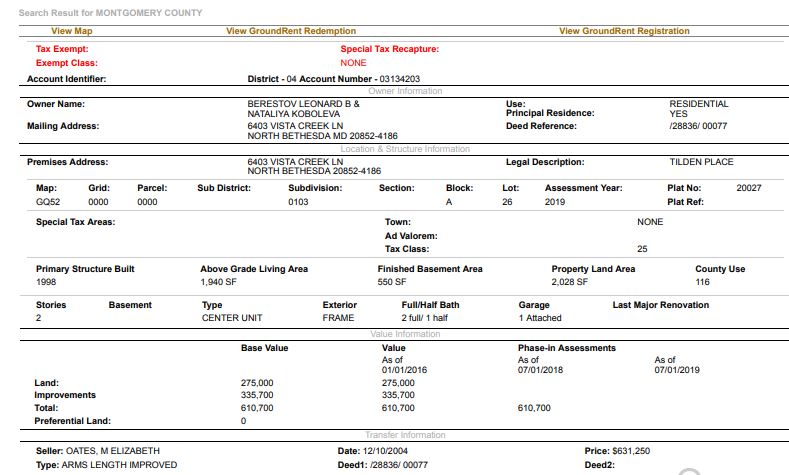Viewport: 789px width, 475px height.
Task: Select the Search Result for MONTGOMERY COUNTY heading
Action: (110, 13)
